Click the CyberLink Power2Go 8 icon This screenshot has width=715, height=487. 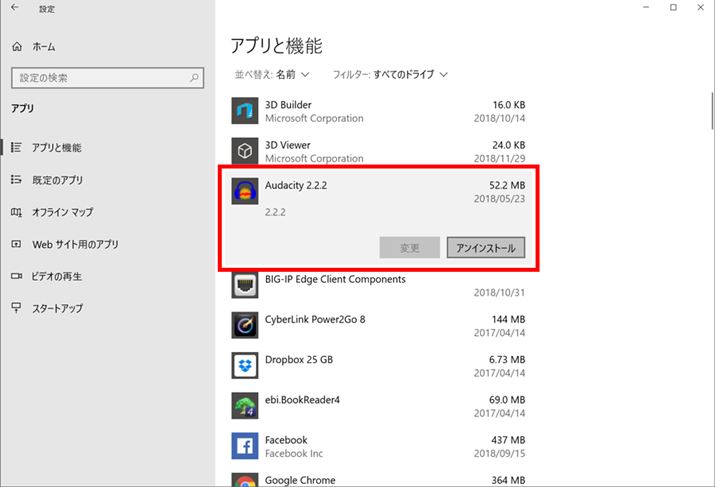(x=245, y=325)
